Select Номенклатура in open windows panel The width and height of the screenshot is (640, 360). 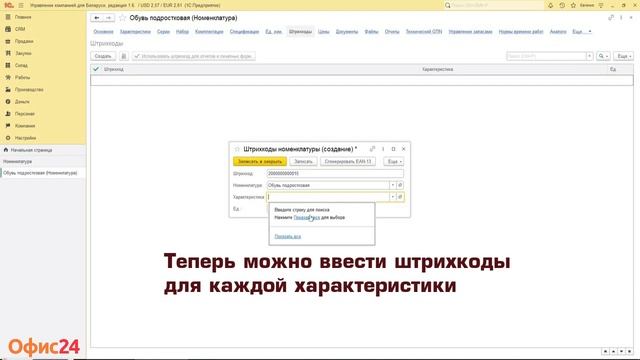click(x=18, y=162)
